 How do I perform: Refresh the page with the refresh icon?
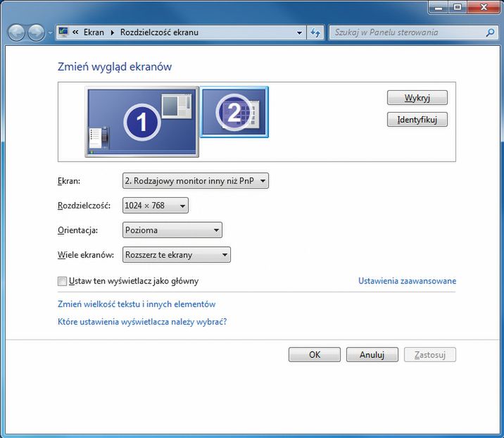coord(315,32)
